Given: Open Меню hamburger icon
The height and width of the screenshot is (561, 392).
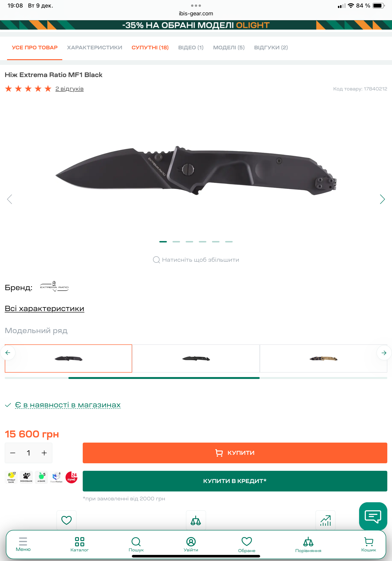Looking at the screenshot, I should (x=23, y=544).
